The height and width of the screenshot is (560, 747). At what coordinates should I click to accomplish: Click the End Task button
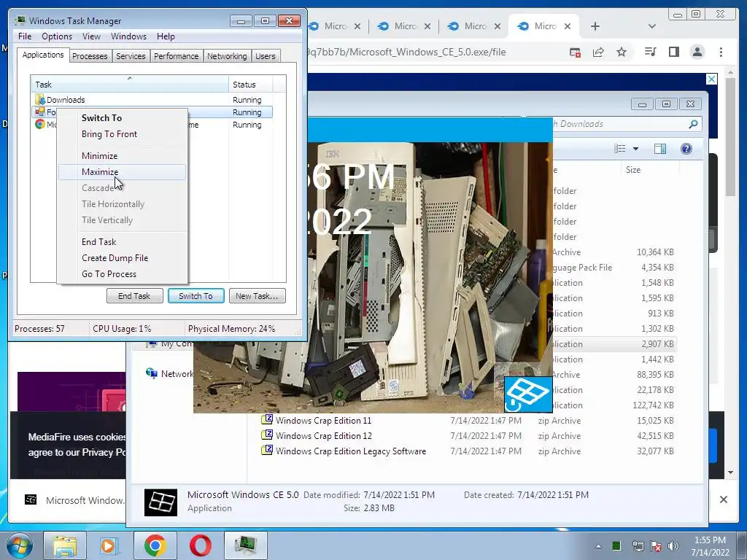(134, 296)
